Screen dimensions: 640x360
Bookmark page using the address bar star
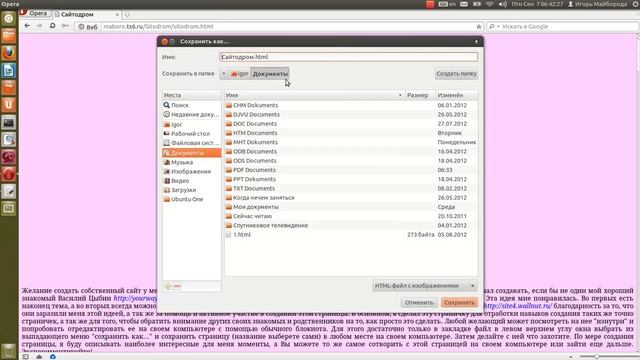point(479,27)
